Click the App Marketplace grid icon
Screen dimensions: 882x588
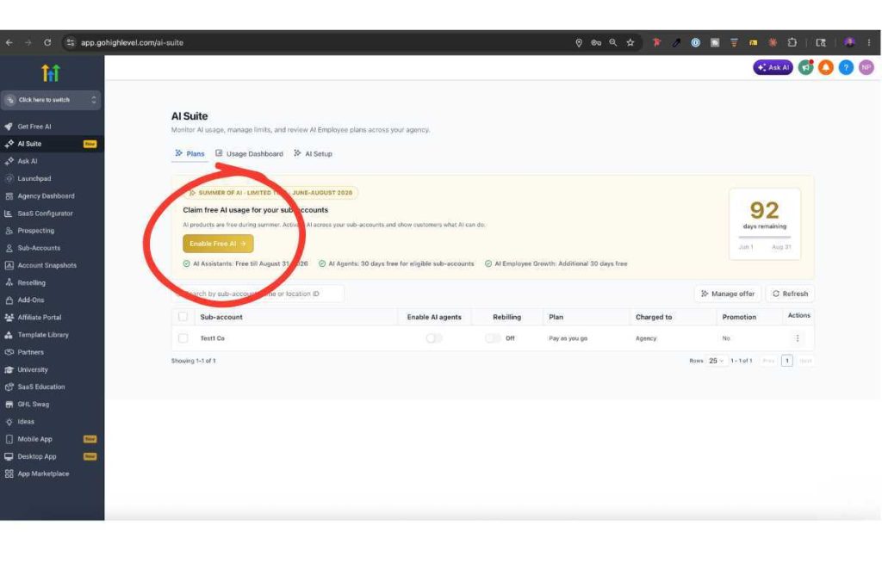click(9, 473)
